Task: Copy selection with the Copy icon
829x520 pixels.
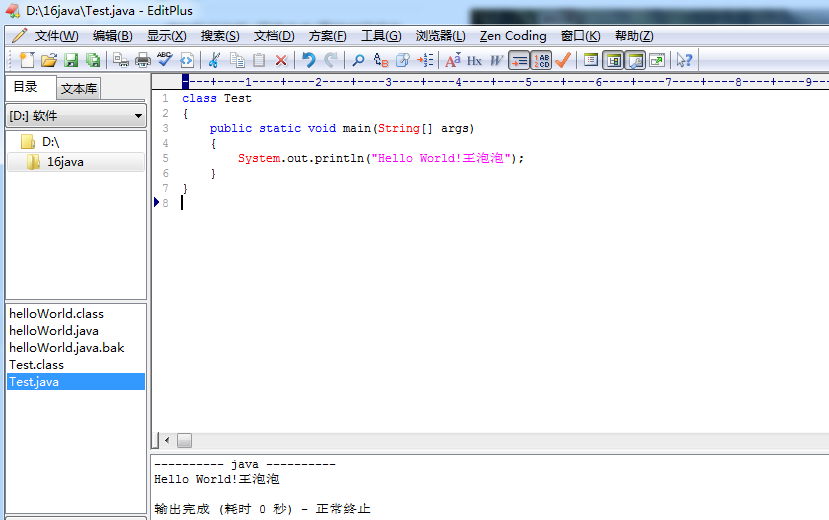Action: (237, 60)
